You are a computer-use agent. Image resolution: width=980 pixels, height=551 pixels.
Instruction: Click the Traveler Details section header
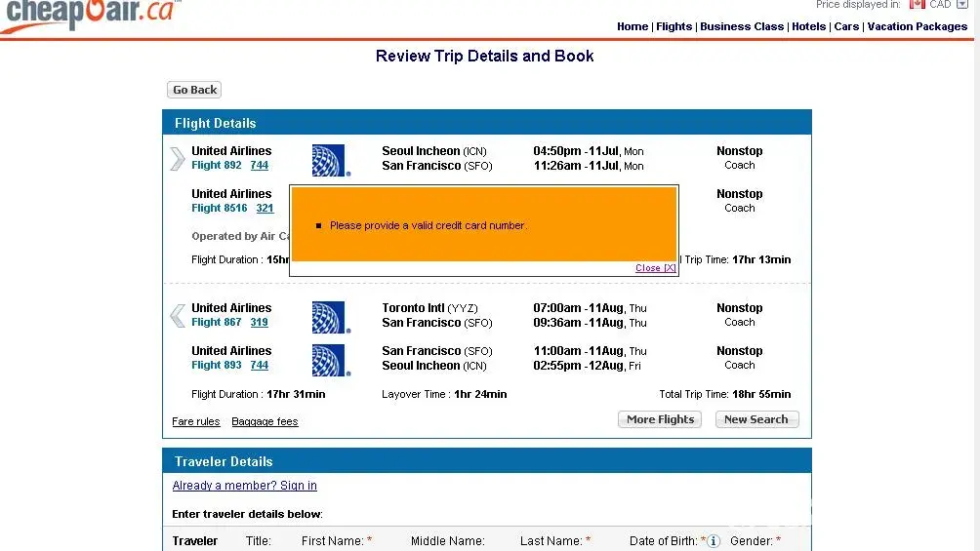pos(487,461)
